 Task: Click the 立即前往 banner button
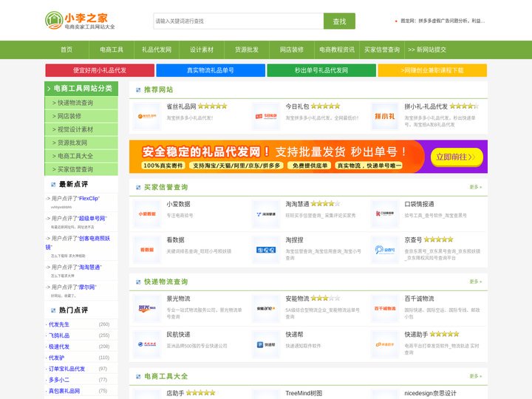[x=457, y=157]
